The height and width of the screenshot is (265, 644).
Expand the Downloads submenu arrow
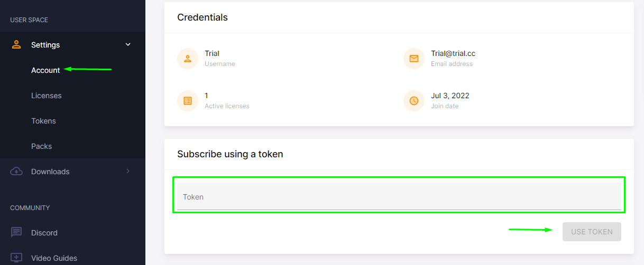coord(128,171)
